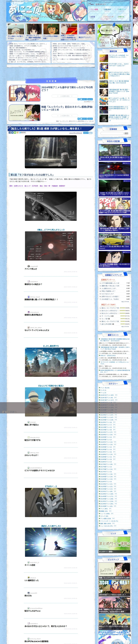Open ザ・ファブル 16話 in 神回アンケ TOP7
The image size is (138, 644).
pos(107,316)
